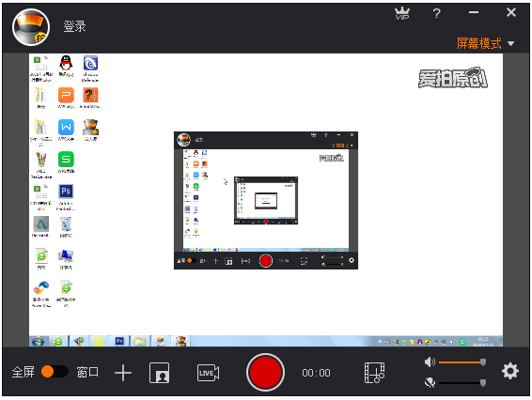Minimize the recorder window
This screenshot has width=532, height=400.
click(x=474, y=12)
